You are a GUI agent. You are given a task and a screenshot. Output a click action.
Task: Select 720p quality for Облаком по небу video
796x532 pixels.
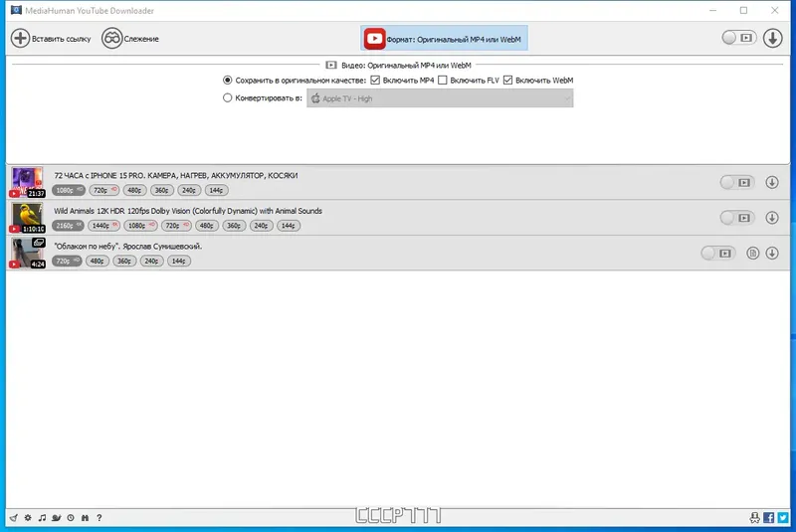[67, 261]
